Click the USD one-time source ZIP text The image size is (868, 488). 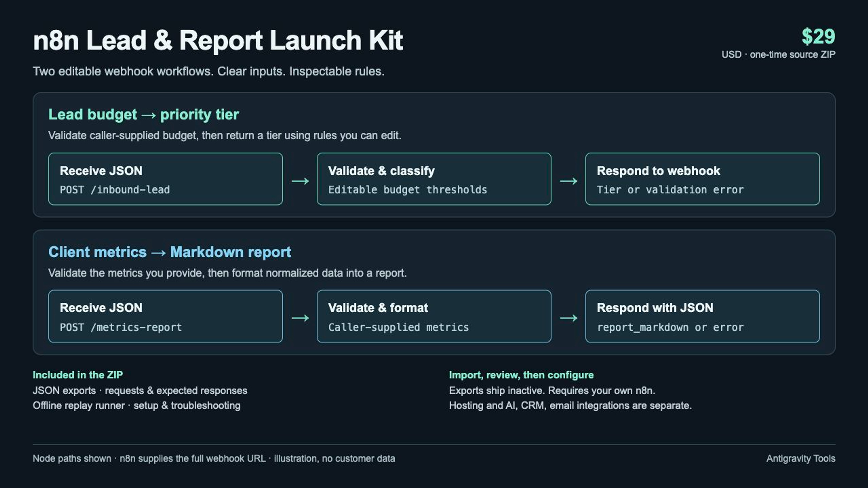[x=778, y=55]
